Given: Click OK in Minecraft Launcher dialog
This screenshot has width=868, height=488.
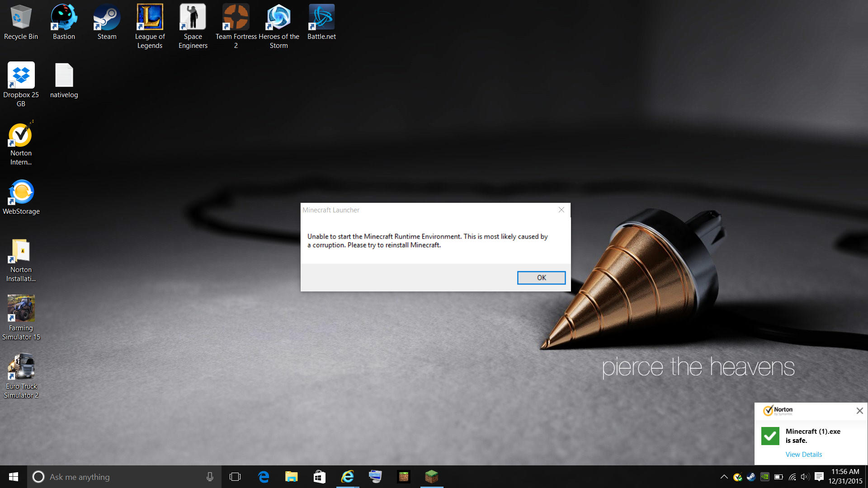Looking at the screenshot, I should [x=541, y=277].
